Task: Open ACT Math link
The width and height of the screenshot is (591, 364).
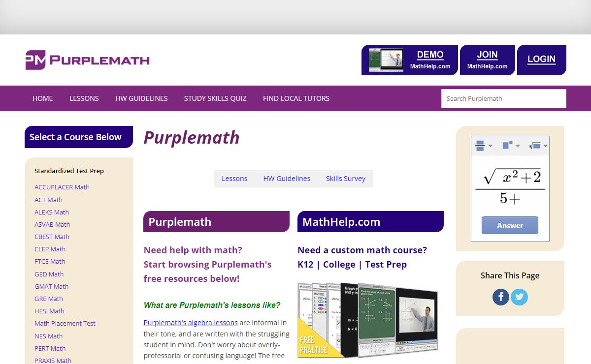Action: tap(48, 200)
